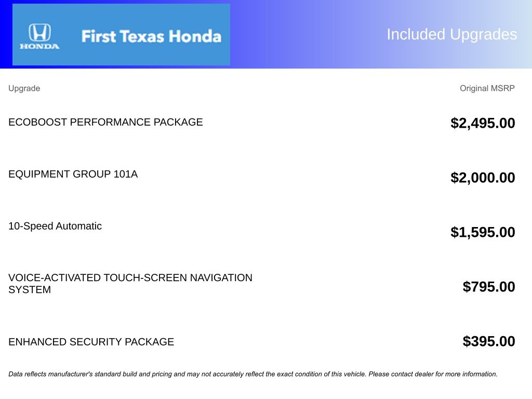
Task: Click the 'Data reflects manufacturer's standard build' disclaimer
Action: tap(130, 374)
